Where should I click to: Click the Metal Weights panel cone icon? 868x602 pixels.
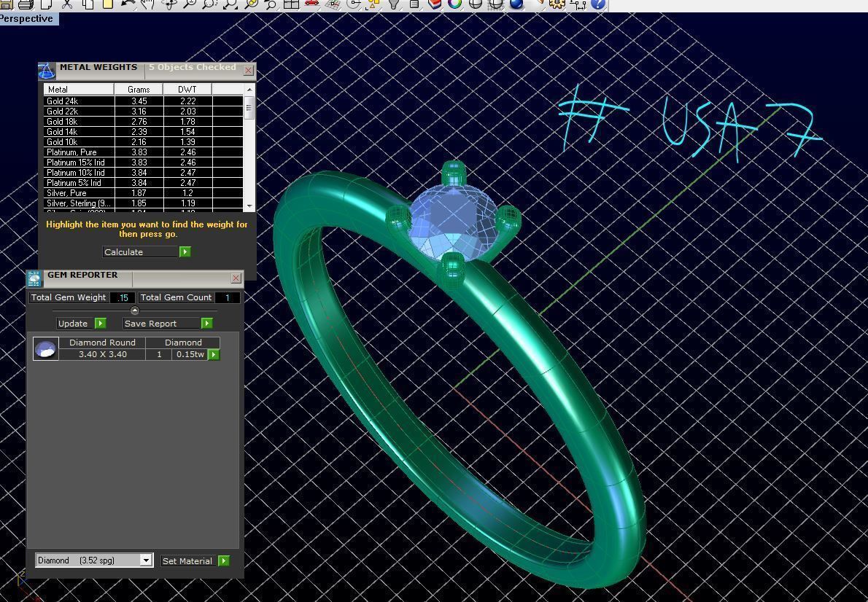pyautogui.click(x=47, y=71)
